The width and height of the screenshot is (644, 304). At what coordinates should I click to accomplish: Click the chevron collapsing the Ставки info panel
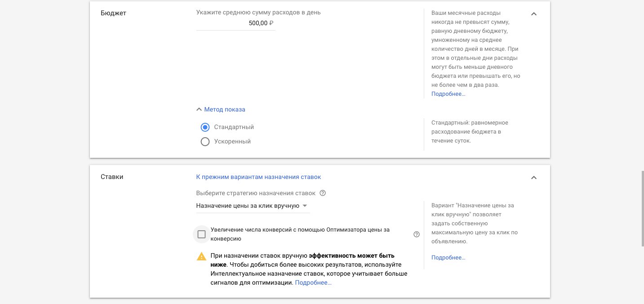533,178
